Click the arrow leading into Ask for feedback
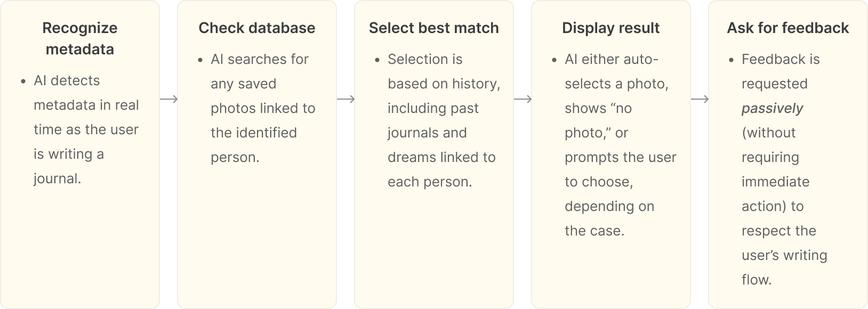Image resolution: width=868 pixels, height=309 pixels. pyautogui.click(x=700, y=100)
